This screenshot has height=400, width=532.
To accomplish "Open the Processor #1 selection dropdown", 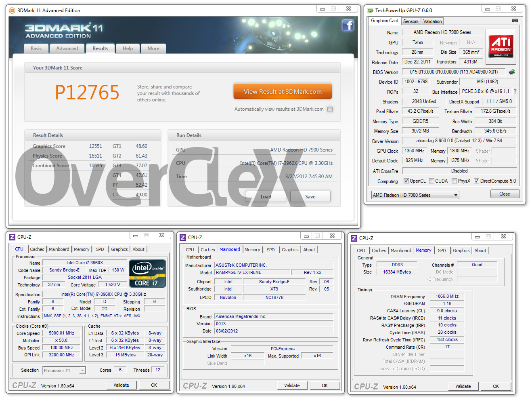I will click(65, 371).
